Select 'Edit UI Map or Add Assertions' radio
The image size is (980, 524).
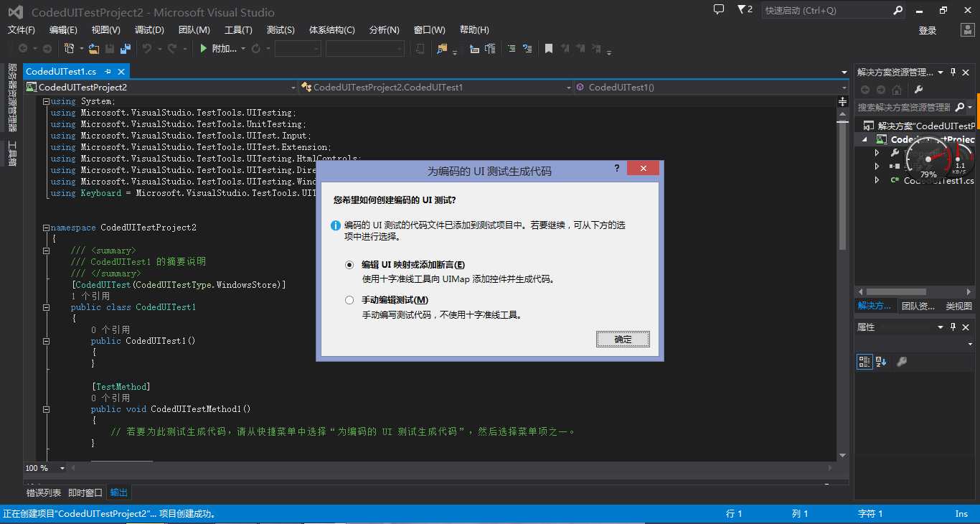pos(349,265)
